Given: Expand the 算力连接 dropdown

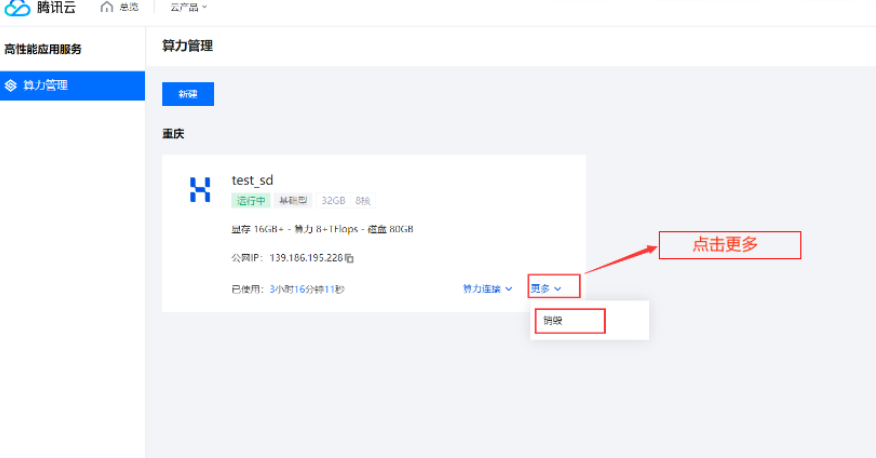Looking at the screenshot, I should (x=487, y=289).
